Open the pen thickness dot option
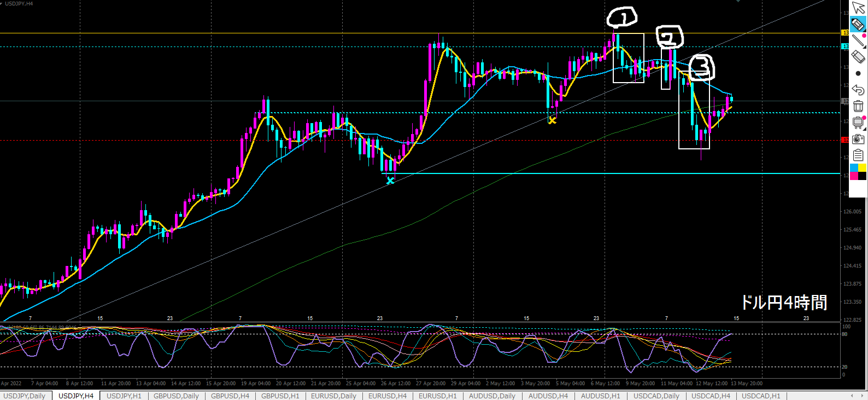The height and width of the screenshot is (400, 868). pyautogui.click(x=858, y=73)
